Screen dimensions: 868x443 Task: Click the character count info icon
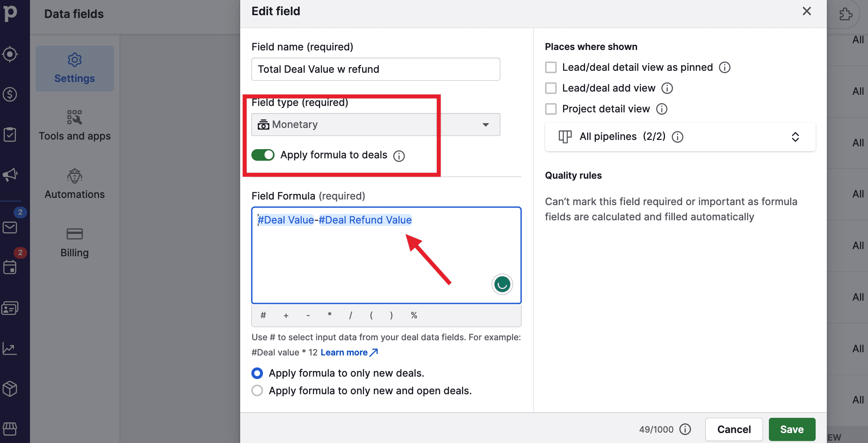(x=685, y=429)
